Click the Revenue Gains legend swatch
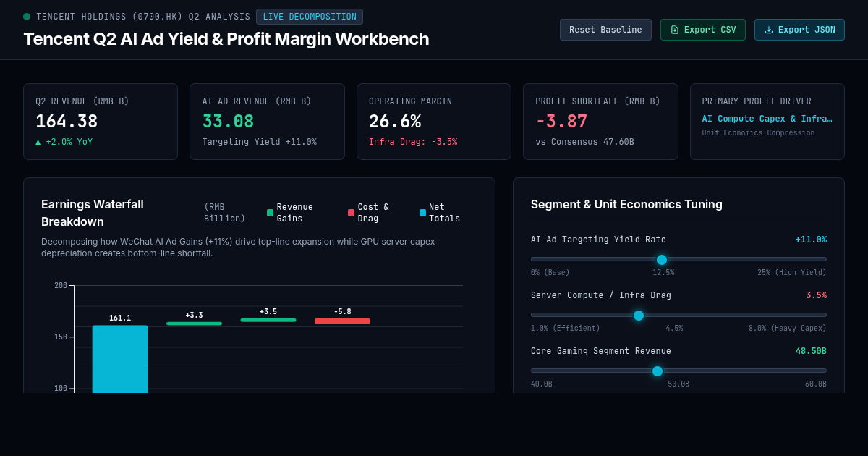Image resolution: width=868 pixels, height=456 pixels. 271,213
